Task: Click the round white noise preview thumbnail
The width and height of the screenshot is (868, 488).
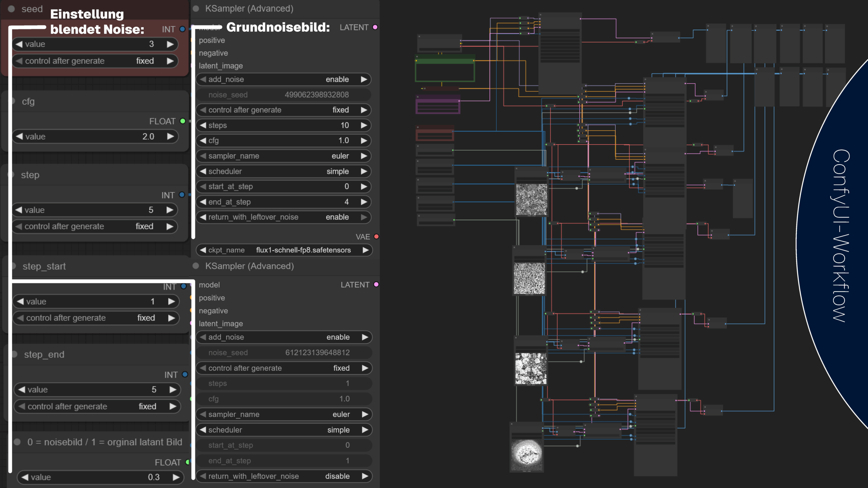Action: click(527, 453)
